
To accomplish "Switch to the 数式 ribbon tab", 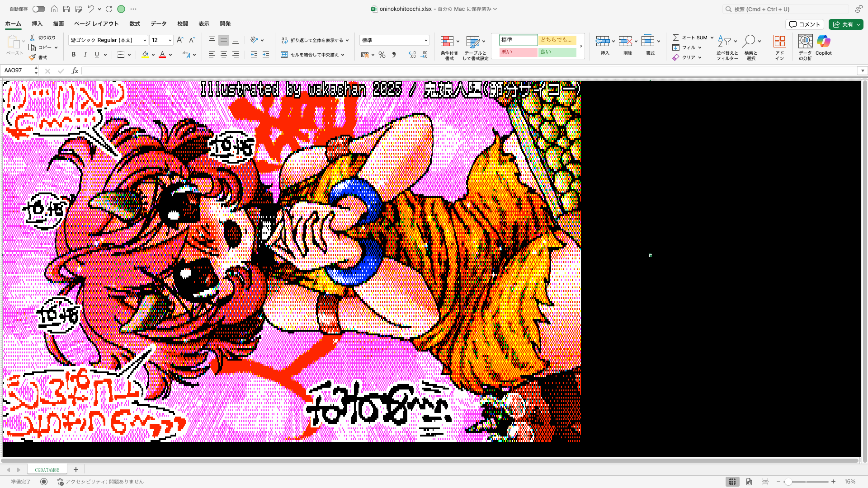I will click(x=135, y=24).
